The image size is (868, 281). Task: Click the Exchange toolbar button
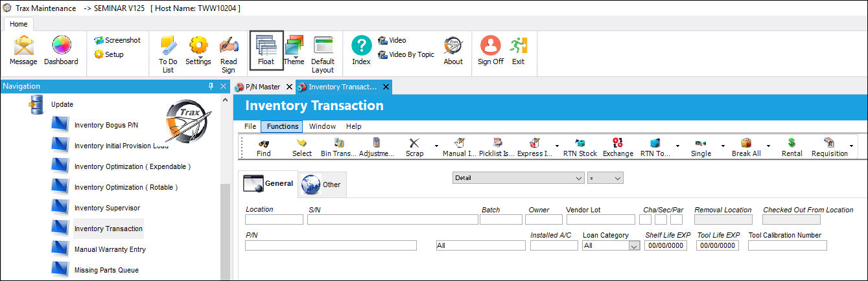618,148
